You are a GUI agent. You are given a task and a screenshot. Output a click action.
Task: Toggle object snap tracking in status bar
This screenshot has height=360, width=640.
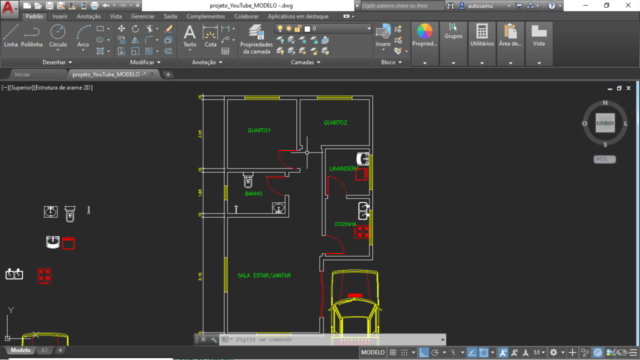point(472,352)
